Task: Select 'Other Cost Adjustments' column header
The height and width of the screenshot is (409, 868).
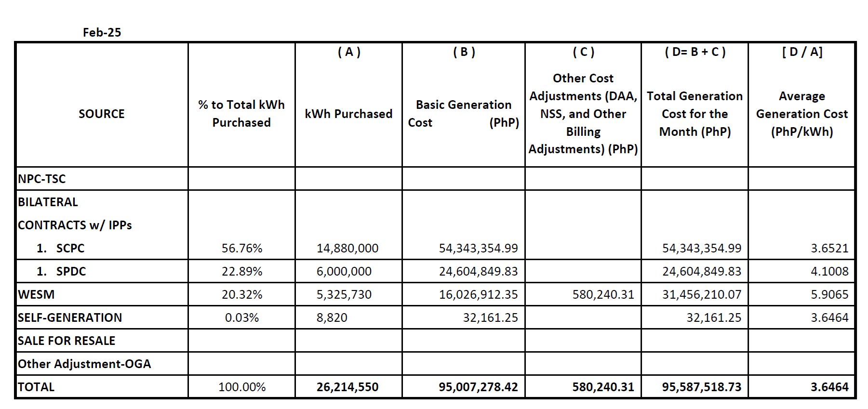Action: coord(583,114)
